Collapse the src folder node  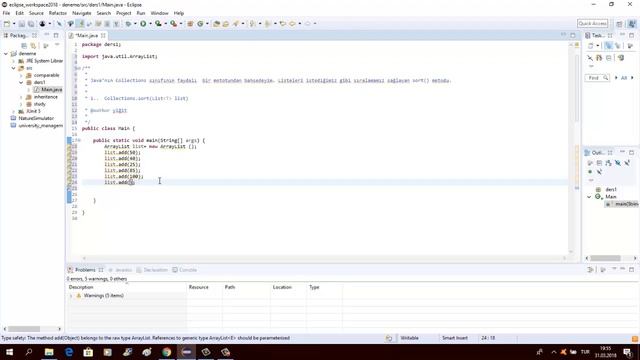tap(13, 68)
